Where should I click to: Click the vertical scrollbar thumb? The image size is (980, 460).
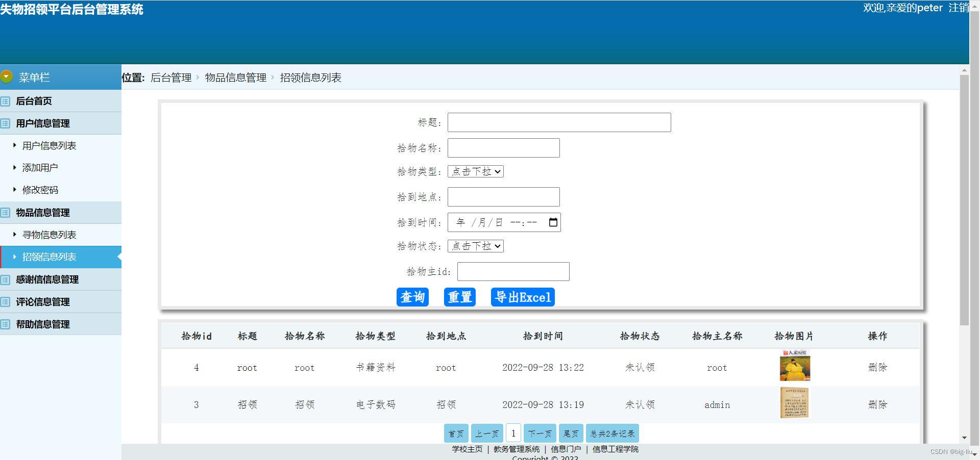click(x=964, y=200)
